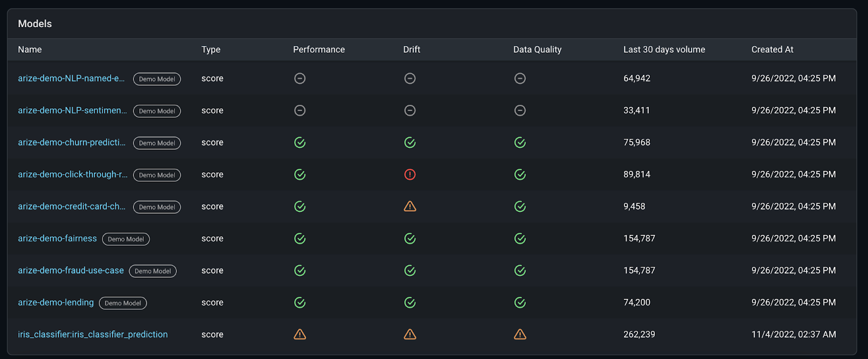
Task: Open the arize-demo-fraud-use-case model
Action: point(71,270)
